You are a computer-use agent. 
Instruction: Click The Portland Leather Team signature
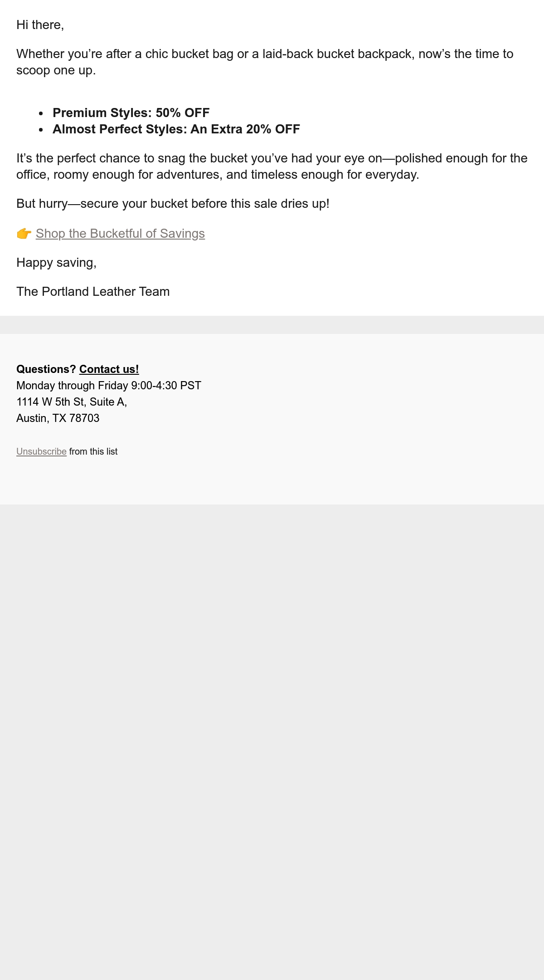(93, 292)
